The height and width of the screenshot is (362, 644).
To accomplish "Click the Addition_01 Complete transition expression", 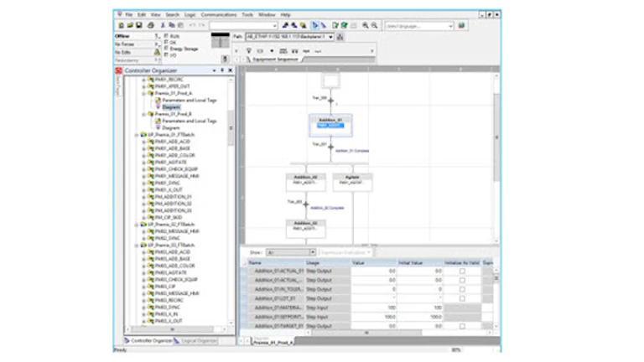I will (x=352, y=151).
